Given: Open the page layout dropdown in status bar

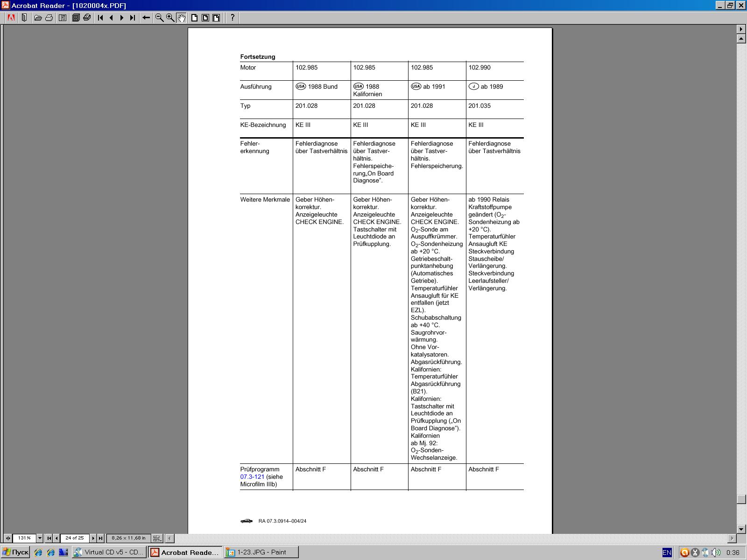Looking at the screenshot, I should click(157, 538).
